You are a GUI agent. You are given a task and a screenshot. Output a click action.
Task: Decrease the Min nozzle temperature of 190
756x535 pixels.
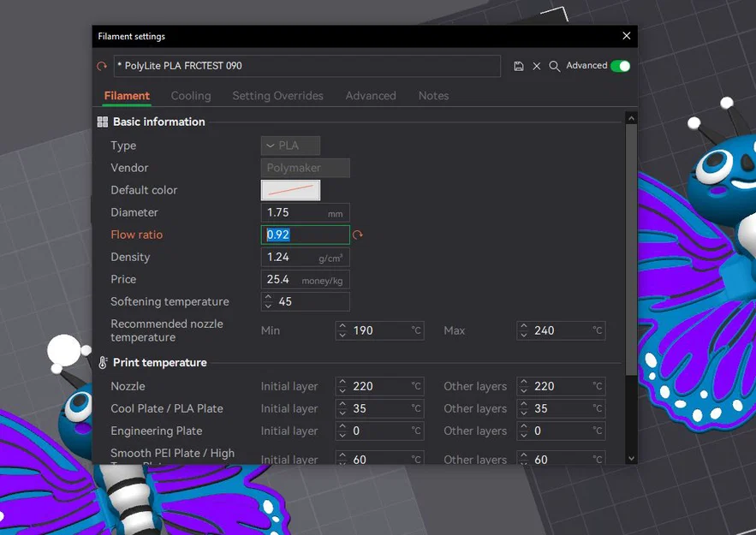342,335
